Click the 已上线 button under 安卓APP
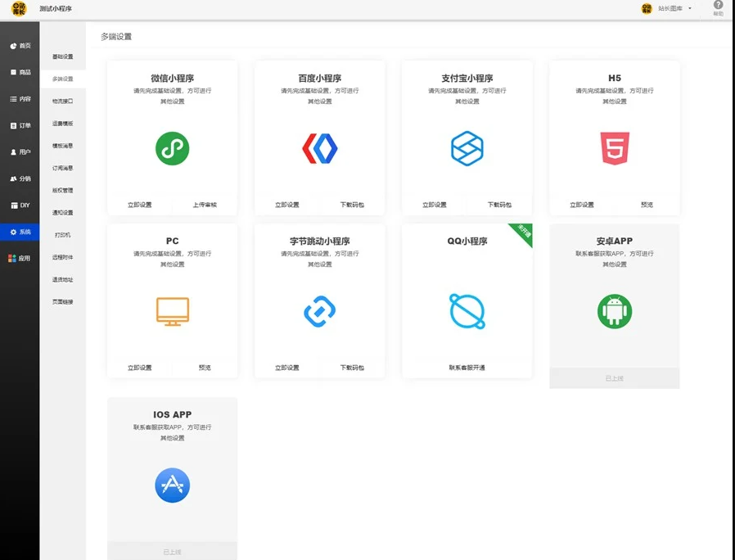The image size is (735, 560). pyautogui.click(x=615, y=378)
